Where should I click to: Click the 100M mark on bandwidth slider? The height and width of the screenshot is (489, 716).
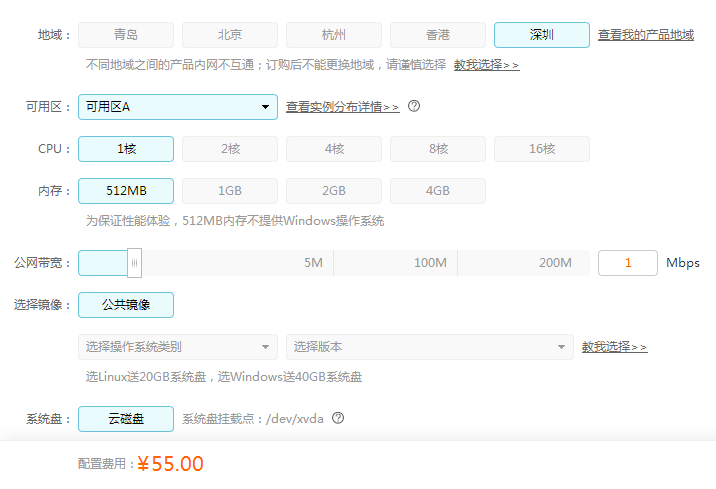(430, 263)
